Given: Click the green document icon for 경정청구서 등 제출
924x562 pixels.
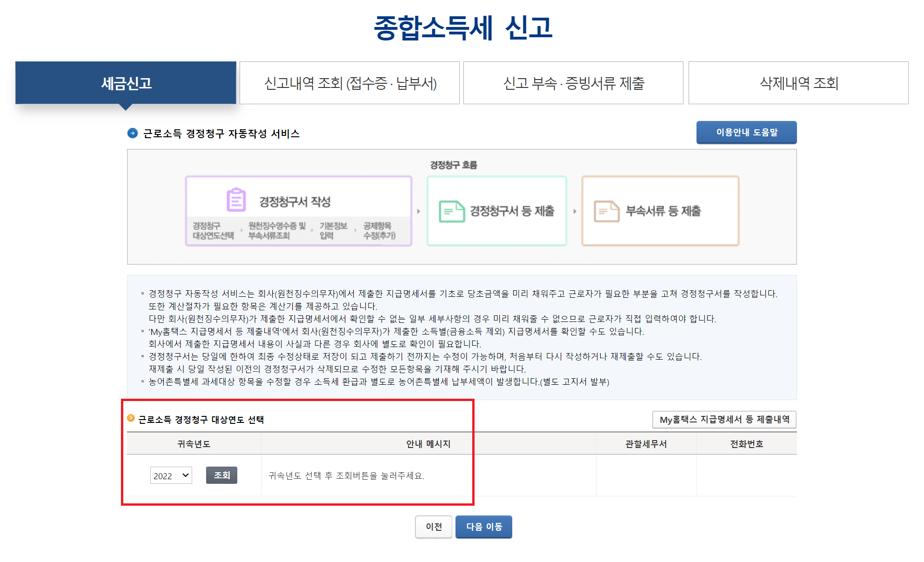Looking at the screenshot, I should [451, 211].
